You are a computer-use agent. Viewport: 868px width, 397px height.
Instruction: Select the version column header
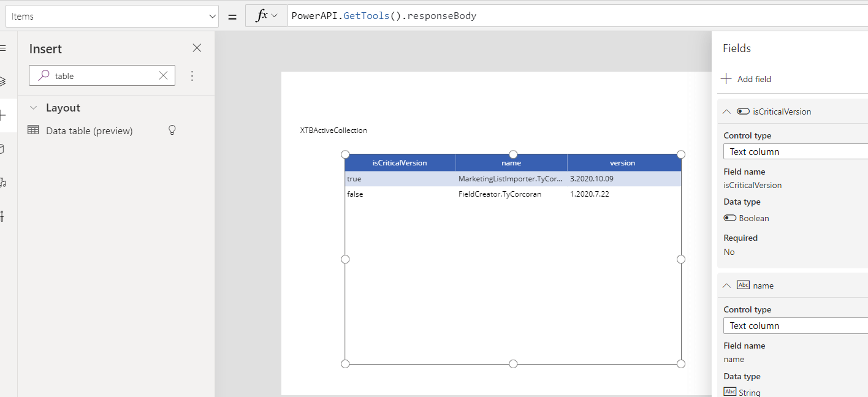point(622,163)
